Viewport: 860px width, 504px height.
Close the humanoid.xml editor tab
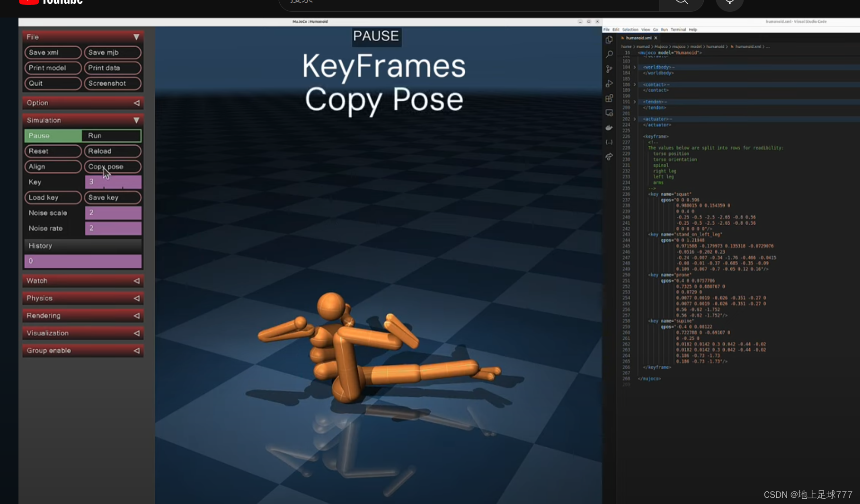click(656, 38)
